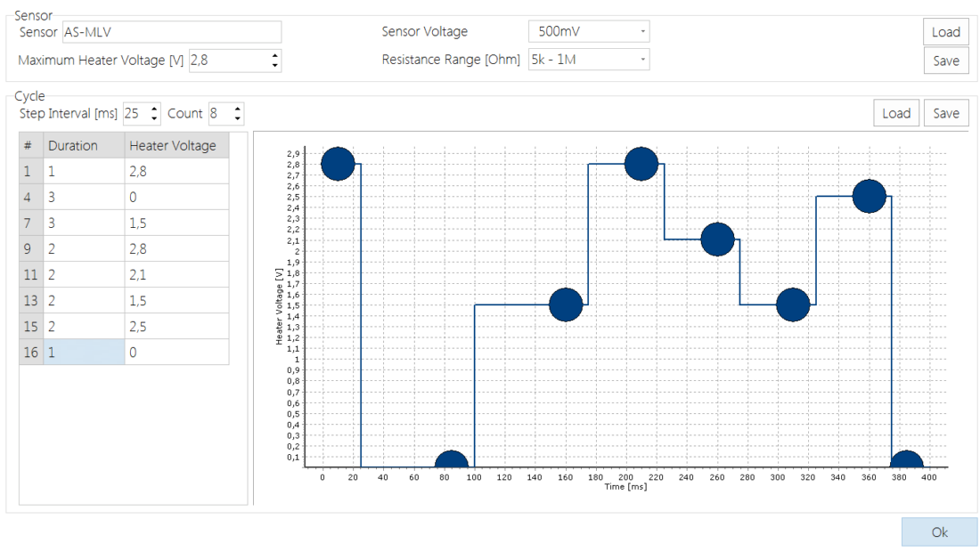
Task: Decrease Step Interval with down arrow
Action: point(155,118)
